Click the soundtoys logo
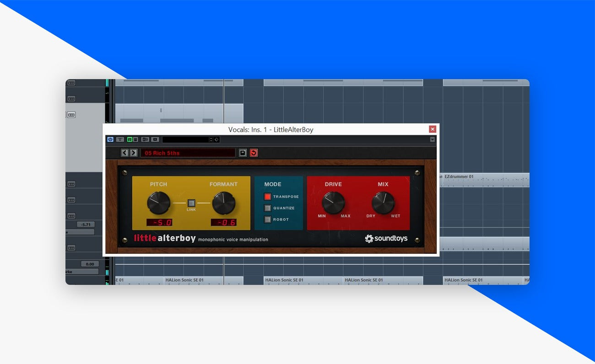Viewport: 595px width, 364px height. (x=386, y=238)
